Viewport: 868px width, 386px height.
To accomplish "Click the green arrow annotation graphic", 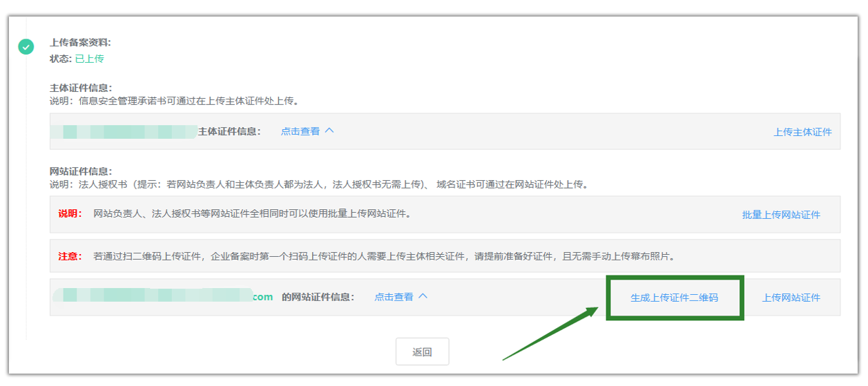I will point(550,334).
